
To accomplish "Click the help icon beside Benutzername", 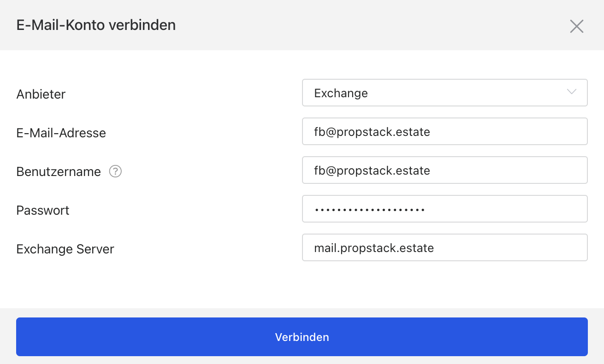I will pyautogui.click(x=115, y=171).
